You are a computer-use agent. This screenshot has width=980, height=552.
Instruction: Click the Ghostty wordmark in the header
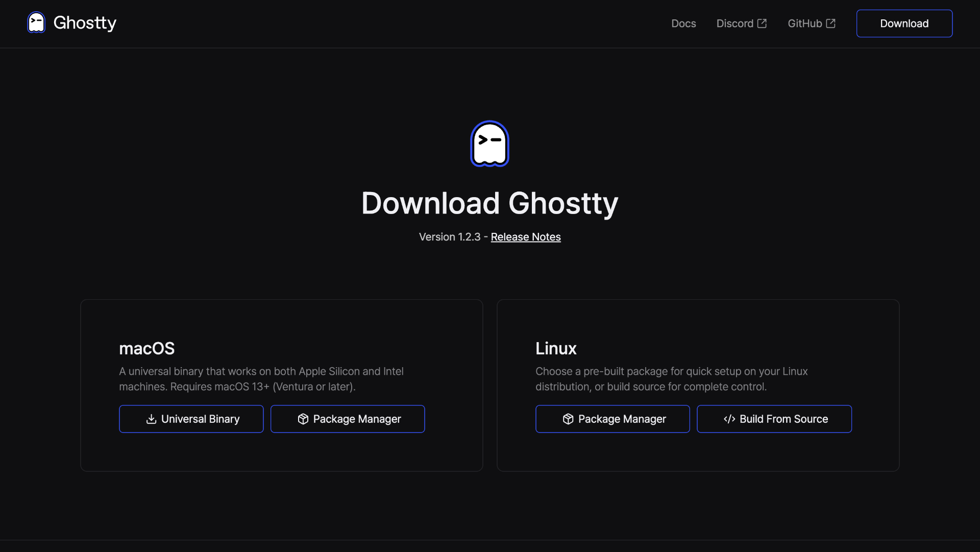pyautogui.click(x=85, y=23)
